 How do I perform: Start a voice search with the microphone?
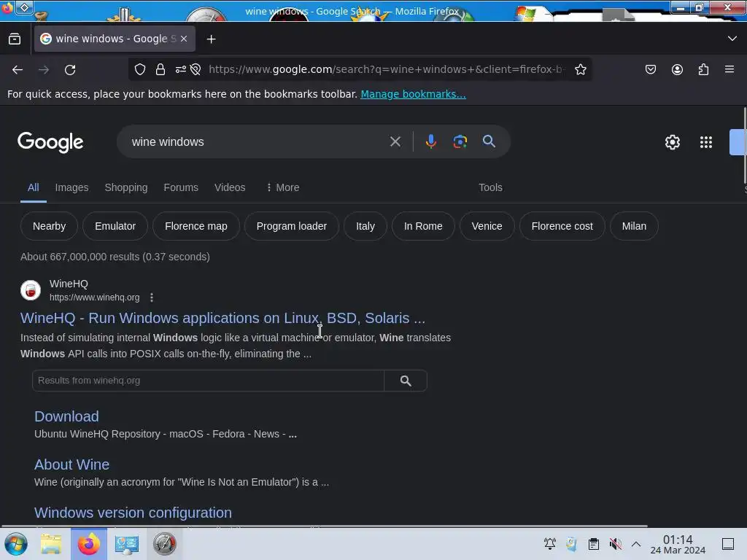coord(430,141)
